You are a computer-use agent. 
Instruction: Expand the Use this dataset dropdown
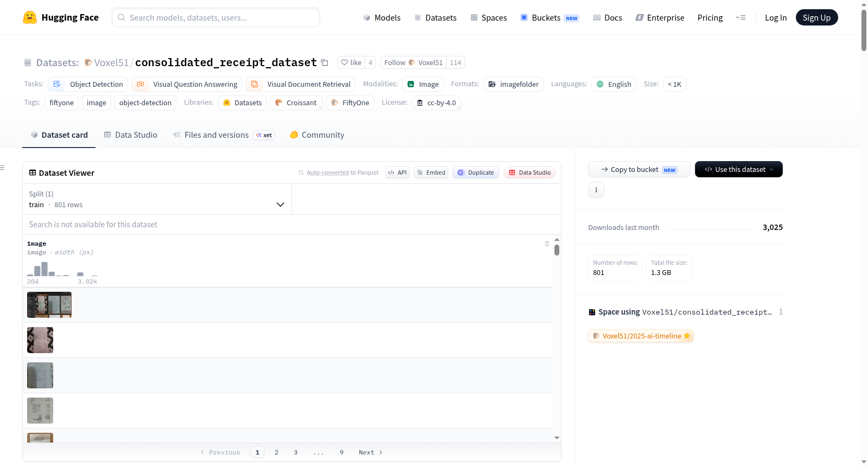pos(739,169)
